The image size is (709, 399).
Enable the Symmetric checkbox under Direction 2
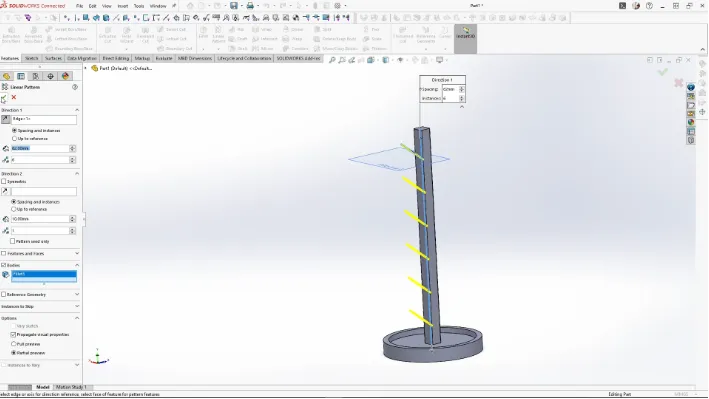[x=4, y=181]
